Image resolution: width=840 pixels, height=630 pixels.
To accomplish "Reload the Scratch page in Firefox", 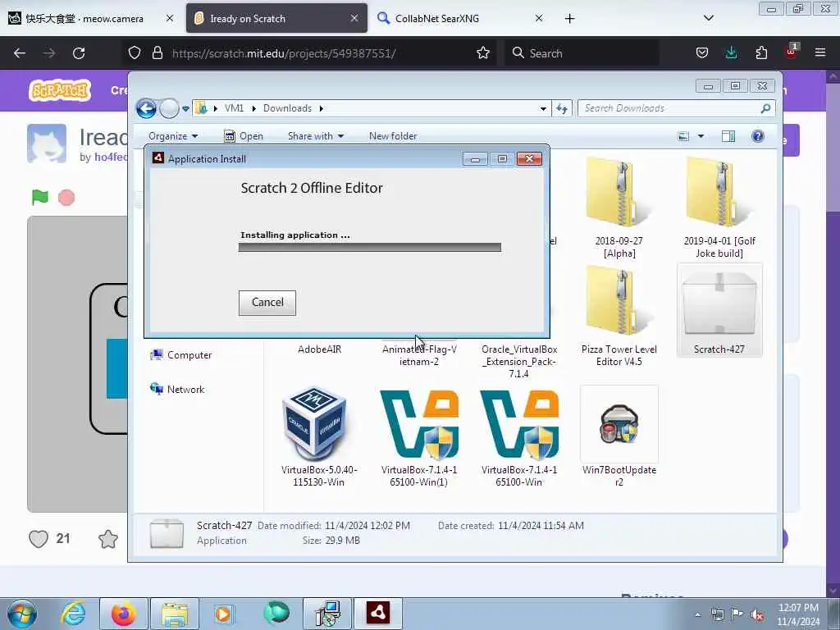I will point(79,53).
